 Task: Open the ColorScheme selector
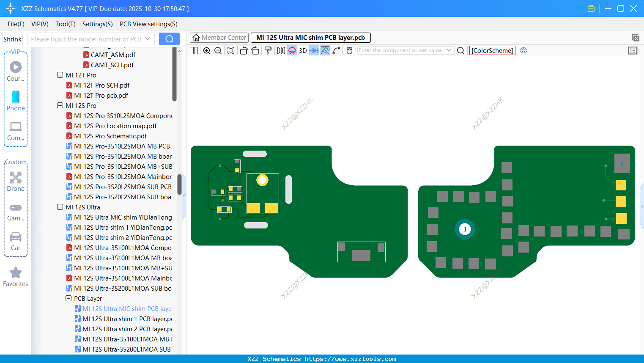[492, 50]
